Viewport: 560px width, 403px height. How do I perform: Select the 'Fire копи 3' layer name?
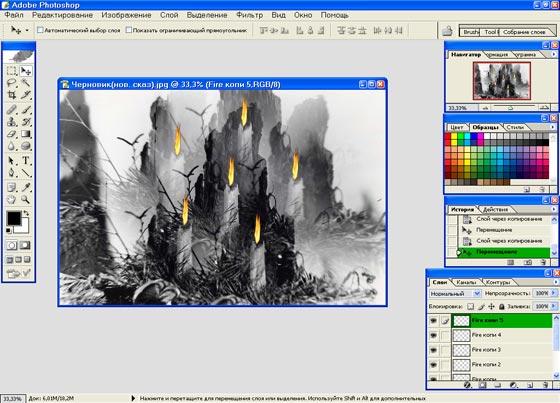(x=486, y=350)
